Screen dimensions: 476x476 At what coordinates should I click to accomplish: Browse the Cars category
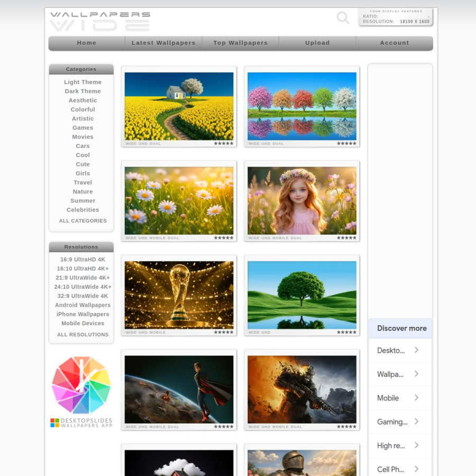(x=83, y=146)
